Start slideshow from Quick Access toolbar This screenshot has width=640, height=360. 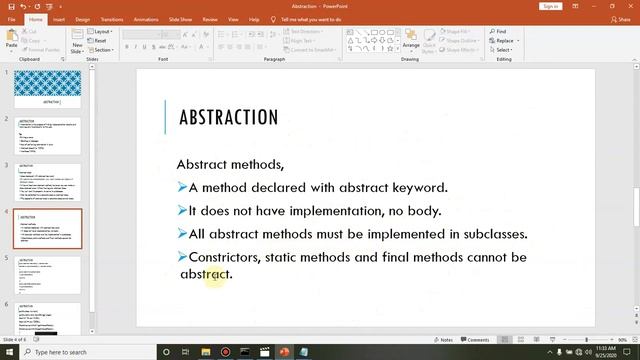coord(49,7)
